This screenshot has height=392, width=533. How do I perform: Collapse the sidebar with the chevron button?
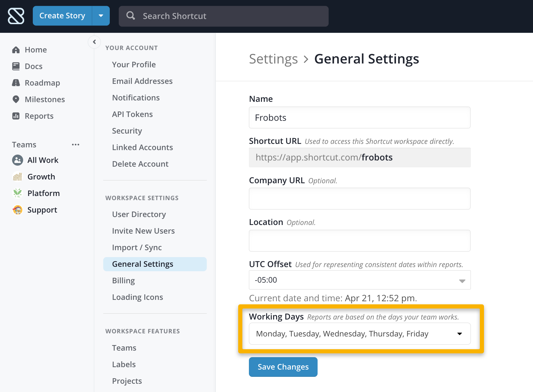94,42
